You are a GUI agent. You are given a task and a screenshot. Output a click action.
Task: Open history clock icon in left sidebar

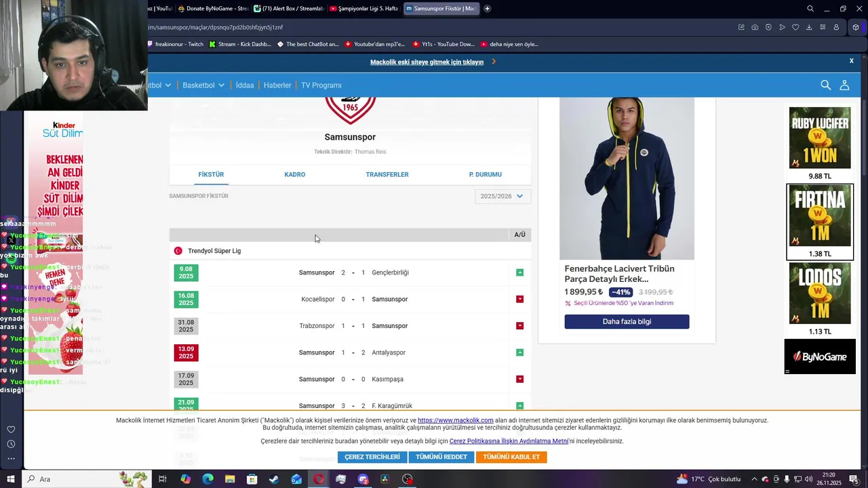pos(11,444)
